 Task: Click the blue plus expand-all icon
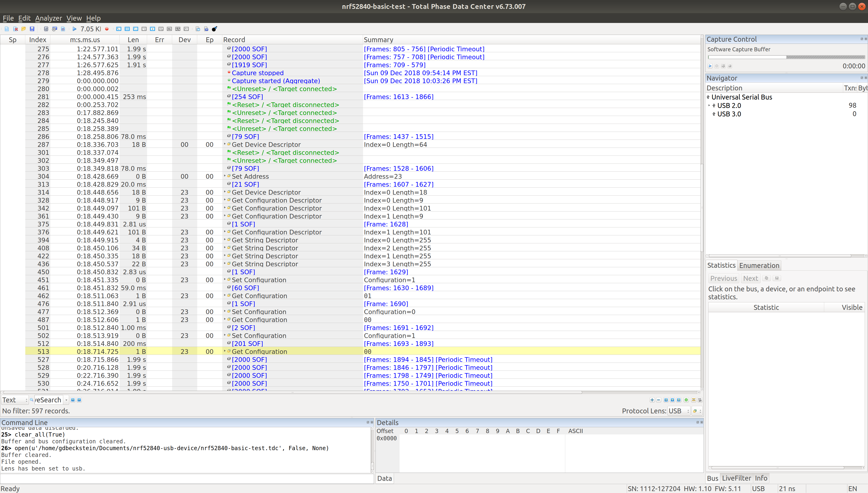652,400
